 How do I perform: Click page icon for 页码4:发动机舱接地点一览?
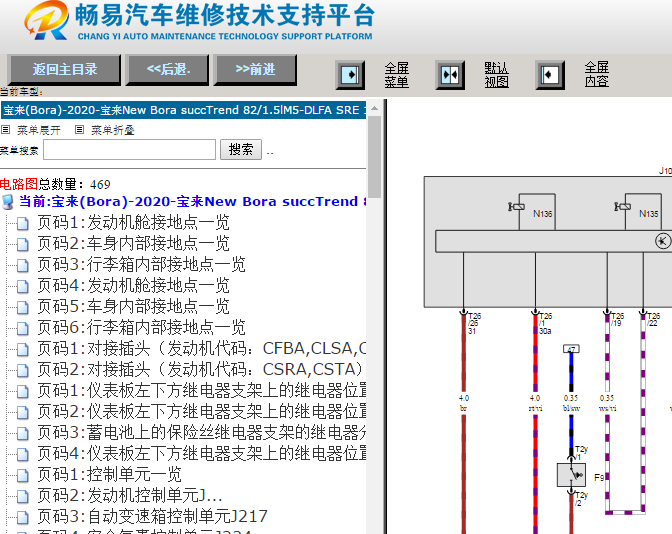(23, 286)
